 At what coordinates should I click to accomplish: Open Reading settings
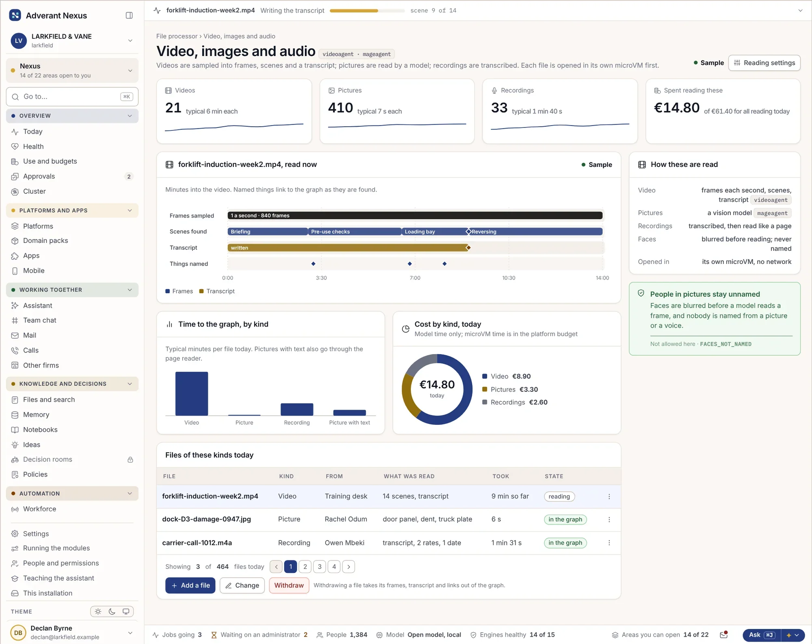(x=764, y=63)
